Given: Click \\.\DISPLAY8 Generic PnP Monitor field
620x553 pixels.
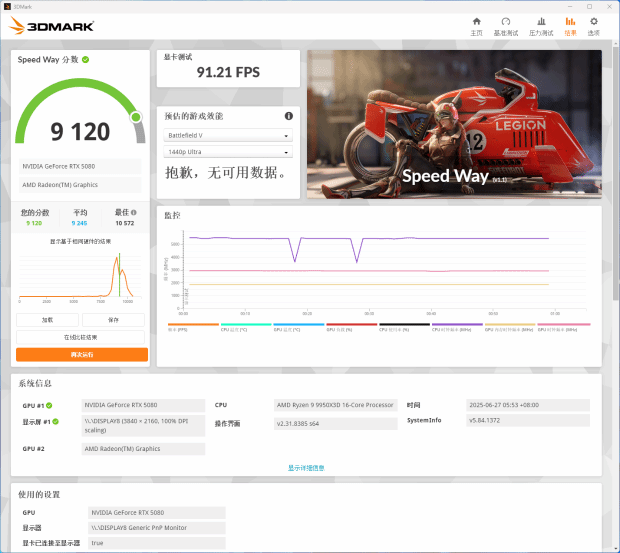Looking at the screenshot, I should (157, 528).
